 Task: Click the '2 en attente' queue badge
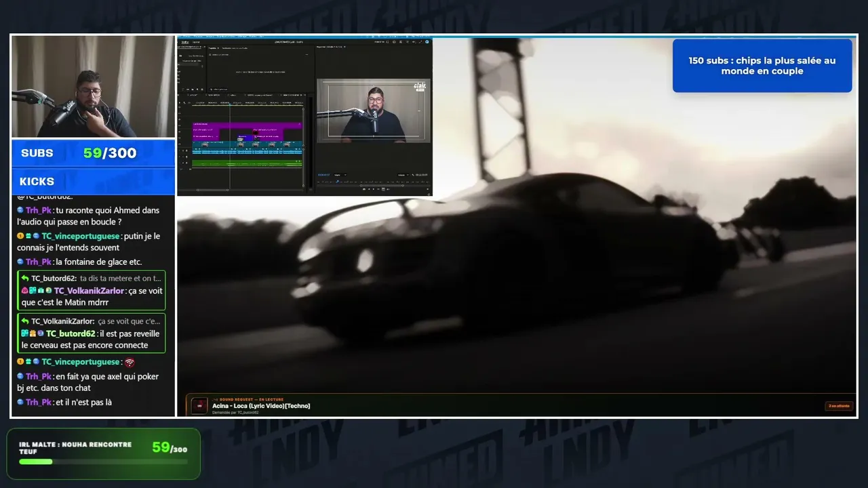tap(839, 406)
